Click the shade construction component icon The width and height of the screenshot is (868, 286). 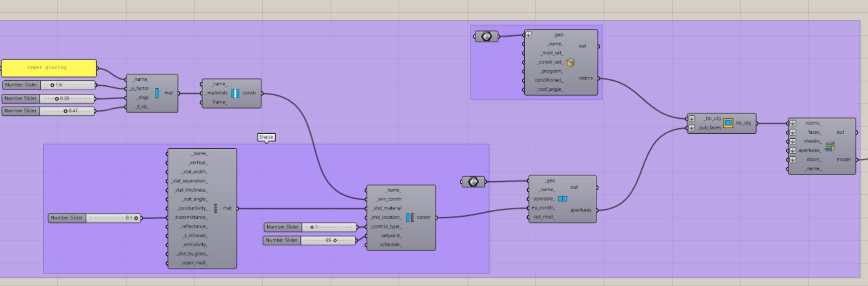[x=410, y=217]
